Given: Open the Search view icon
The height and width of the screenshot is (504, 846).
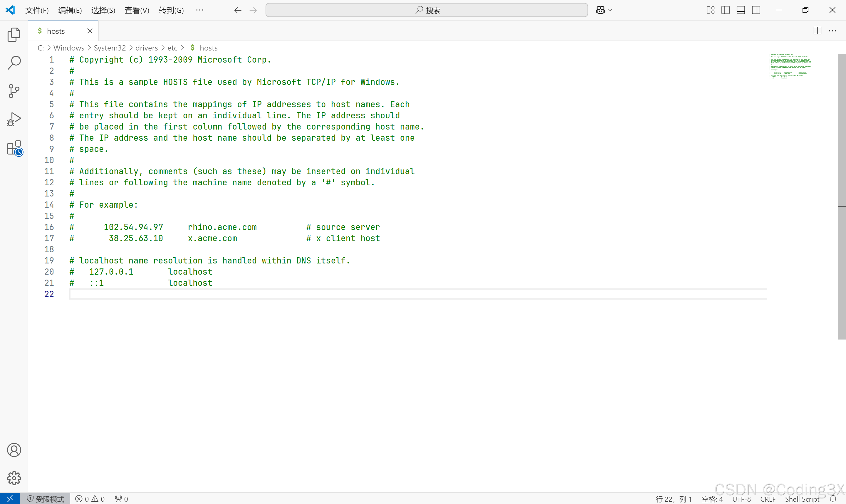Looking at the screenshot, I should [x=14, y=63].
